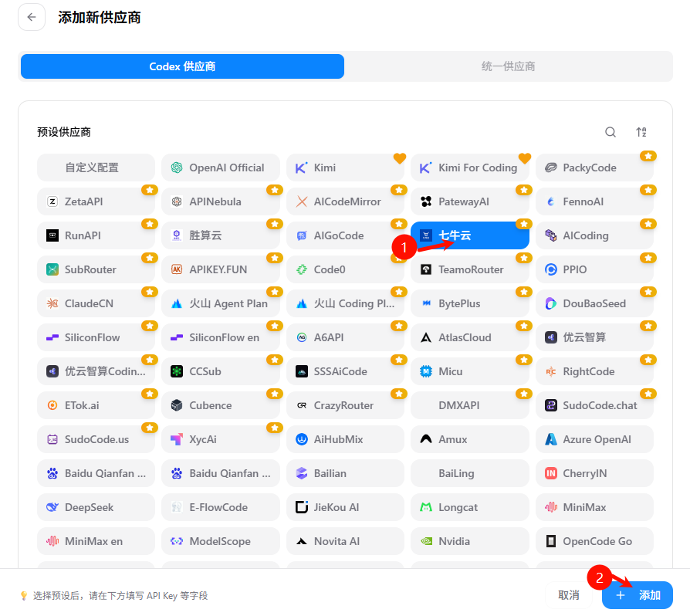Choose the MiniMax en label
The width and height of the screenshot is (690, 616).
point(93,541)
